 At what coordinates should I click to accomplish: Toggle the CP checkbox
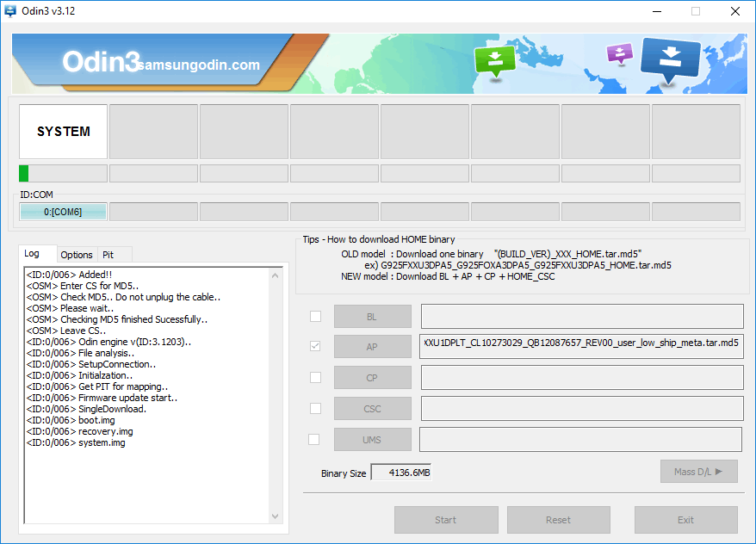(315, 377)
